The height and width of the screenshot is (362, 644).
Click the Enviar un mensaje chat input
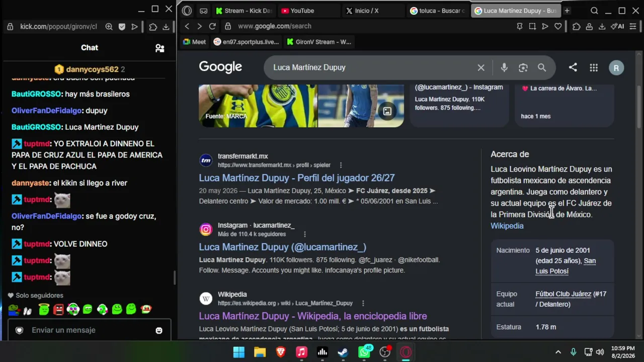(x=89, y=330)
